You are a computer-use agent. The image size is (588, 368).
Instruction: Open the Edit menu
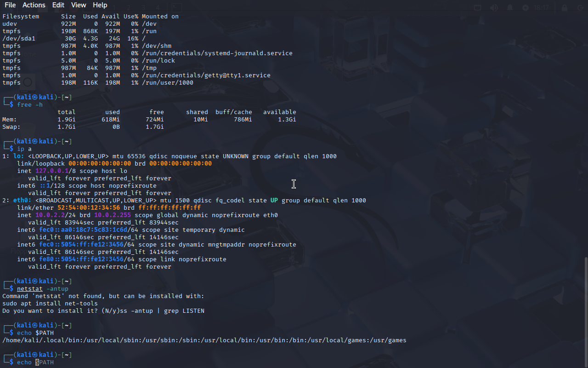pyautogui.click(x=58, y=5)
